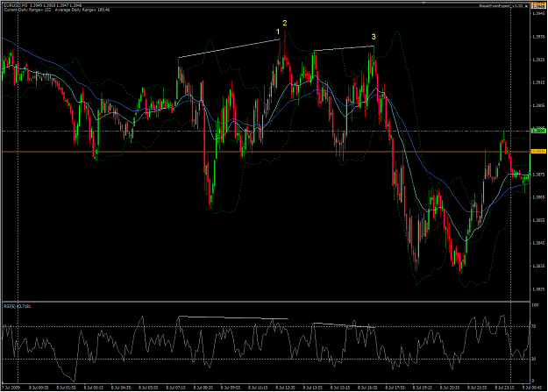548x392 pixels.
Task: Click the 1.3905 price scale label
Action: (x=538, y=105)
